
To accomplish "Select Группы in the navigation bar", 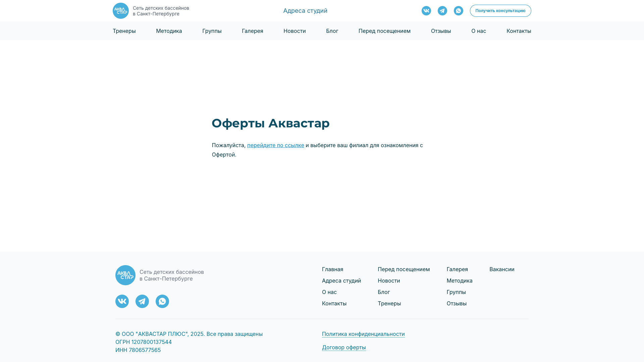I will 212,31.
